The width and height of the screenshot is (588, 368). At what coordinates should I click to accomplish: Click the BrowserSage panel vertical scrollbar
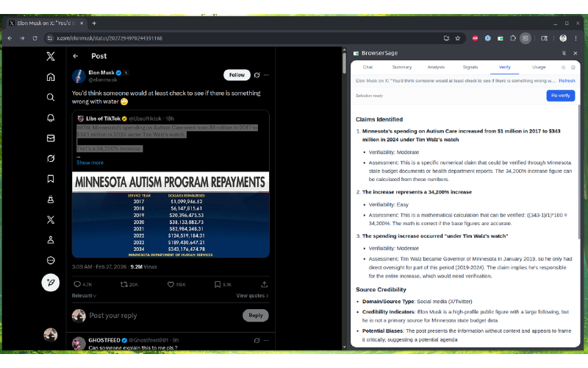point(578,184)
